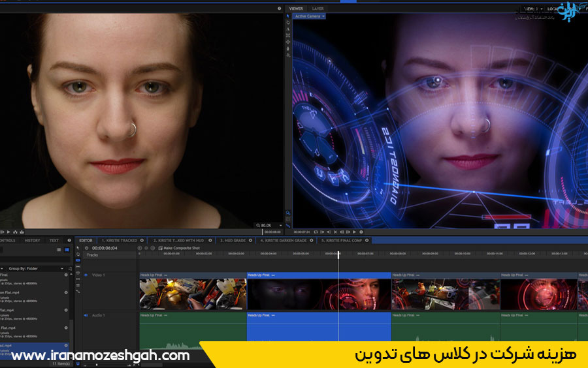Open the VIEW: 1 dropdown in viewer header
The height and width of the screenshot is (368, 588).
pos(533,8)
